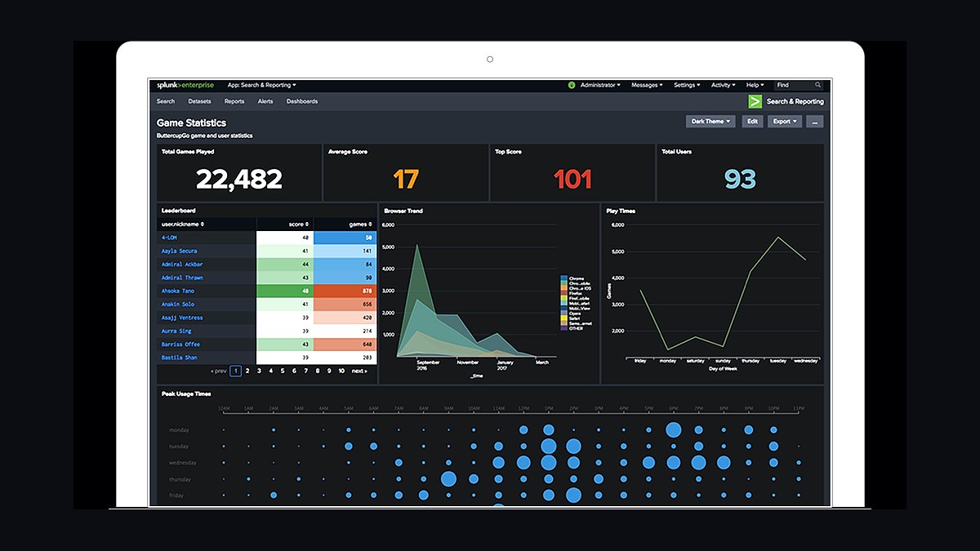This screenshot has width=980, height=551.
Task: Open user Anakin Solo
Action: [177, 304]
